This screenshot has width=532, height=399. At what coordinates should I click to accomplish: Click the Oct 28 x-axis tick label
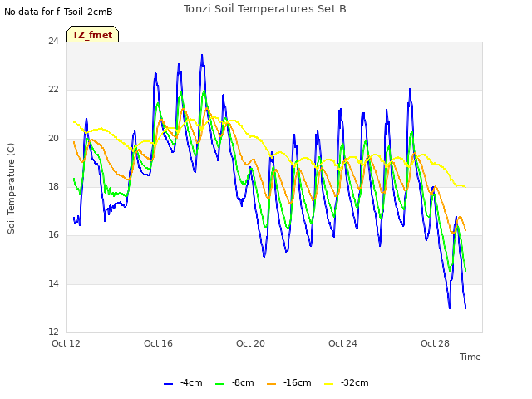(x=435, y=343)
